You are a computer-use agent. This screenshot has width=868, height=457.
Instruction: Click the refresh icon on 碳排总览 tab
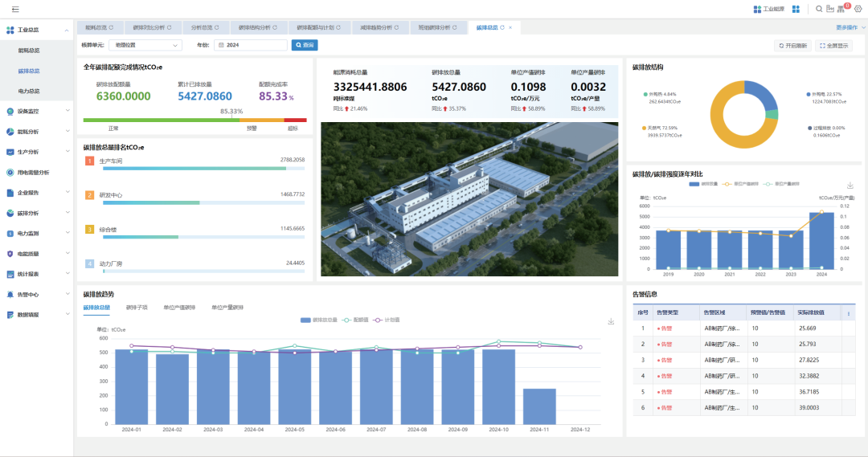click(x=502, y=27)
